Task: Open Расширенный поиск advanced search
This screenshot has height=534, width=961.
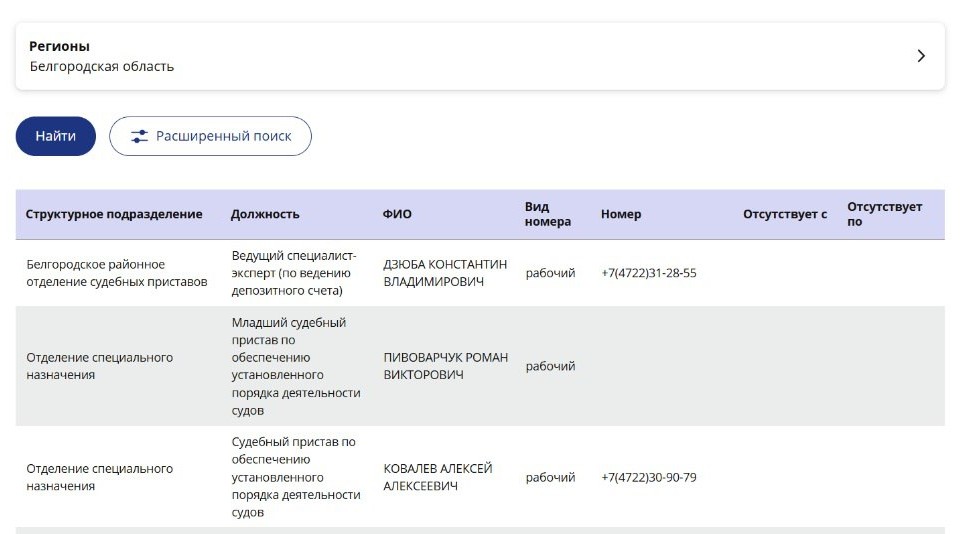Action: tap(210, 136)
